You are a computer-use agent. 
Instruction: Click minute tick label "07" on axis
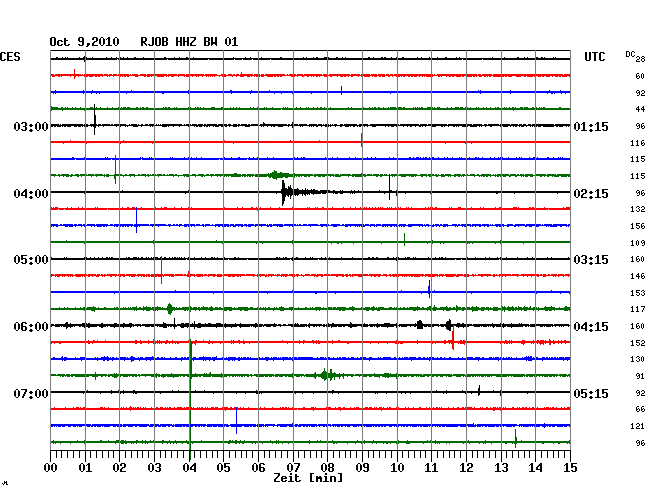(x=293, y=468)
